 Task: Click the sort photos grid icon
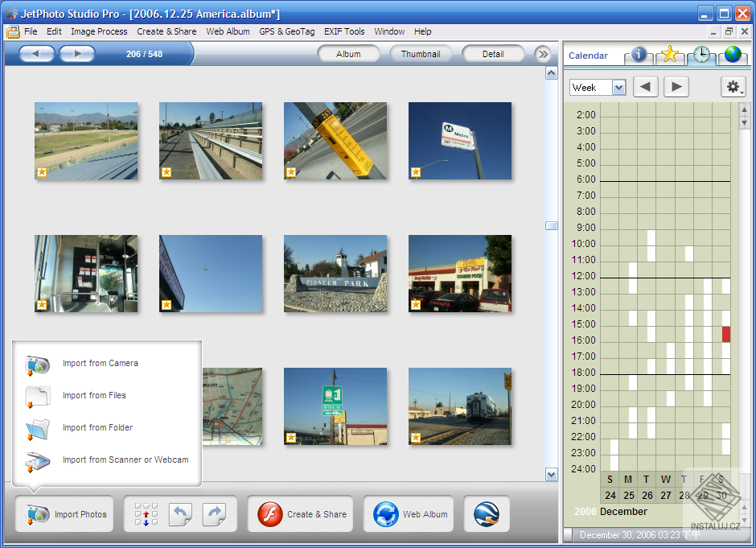(146, 514)
